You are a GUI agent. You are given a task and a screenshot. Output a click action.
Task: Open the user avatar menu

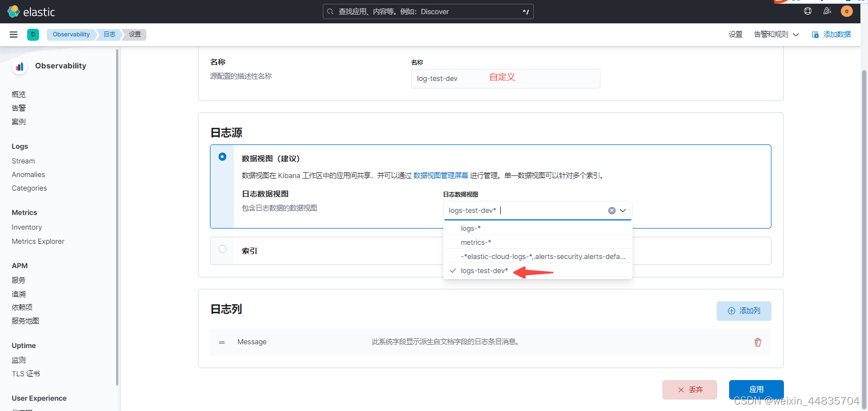coord(846,11)
